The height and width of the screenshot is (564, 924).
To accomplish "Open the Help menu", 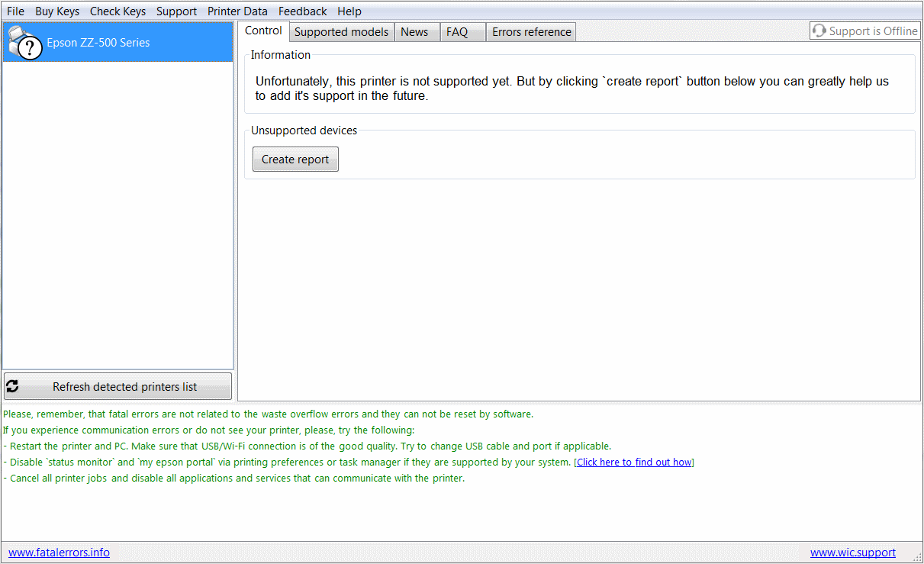I will click(349, 11).
